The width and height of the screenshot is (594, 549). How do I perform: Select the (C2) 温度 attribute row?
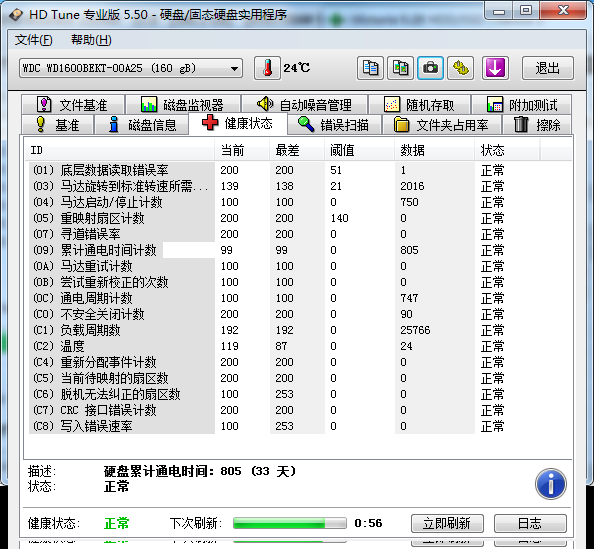[x=300, y=346]
